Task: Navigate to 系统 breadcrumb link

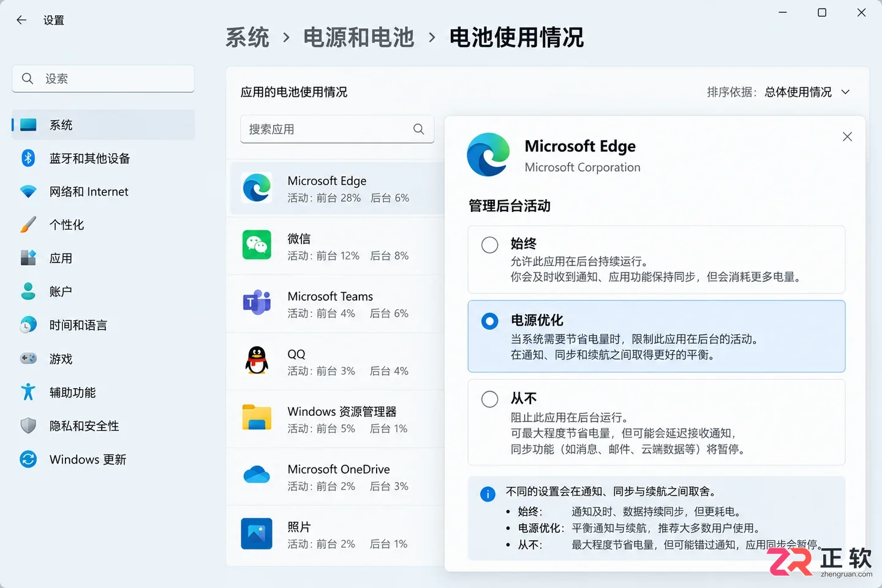Action: tap(247, 37)
